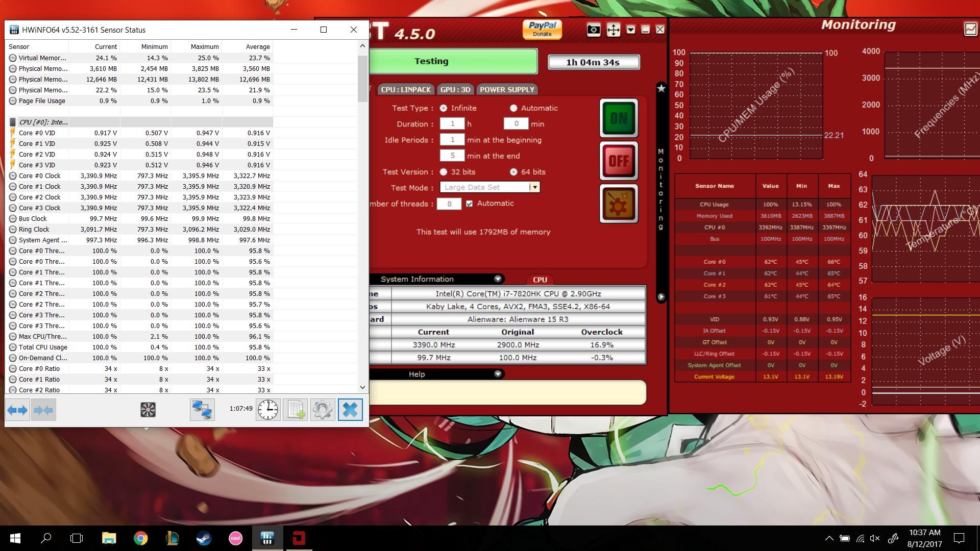Open OCCT dropdown arrow icon in title bar

631,30
